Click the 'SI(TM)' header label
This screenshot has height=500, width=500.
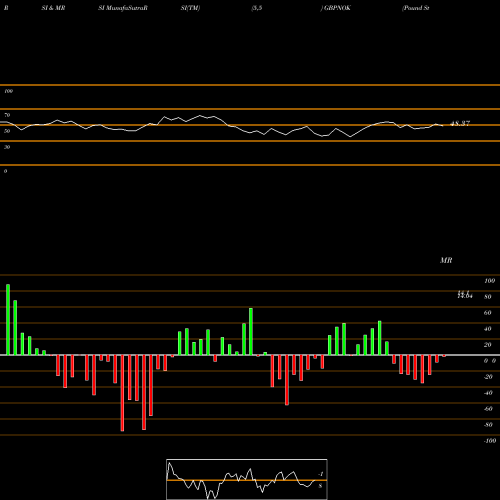pyautogui.click(x=190, y=8)
